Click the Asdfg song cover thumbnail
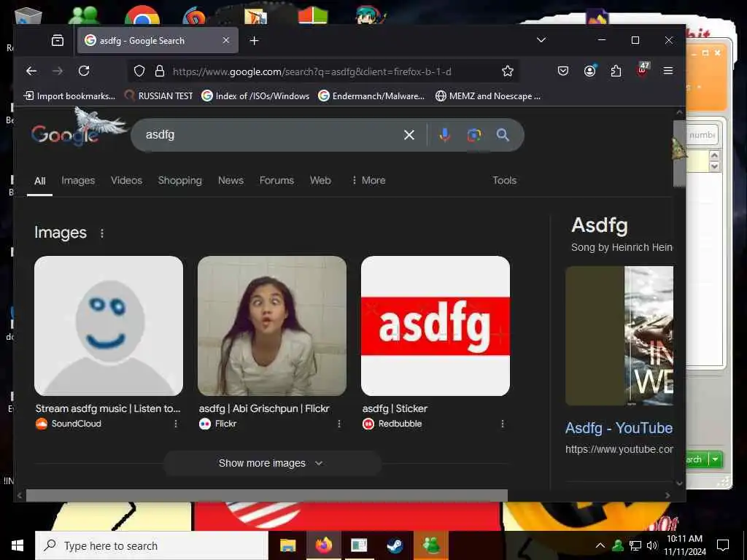 (x=619, y=335)
